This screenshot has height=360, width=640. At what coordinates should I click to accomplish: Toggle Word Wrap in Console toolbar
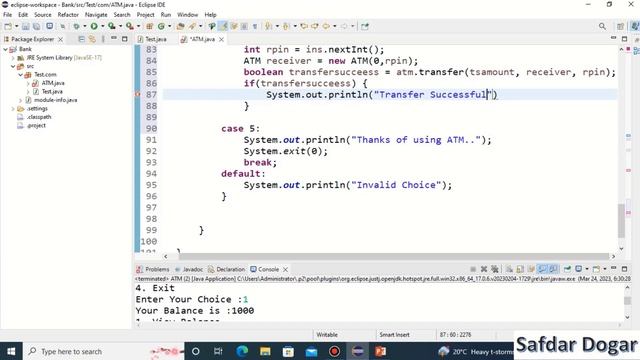coord(531,269)
